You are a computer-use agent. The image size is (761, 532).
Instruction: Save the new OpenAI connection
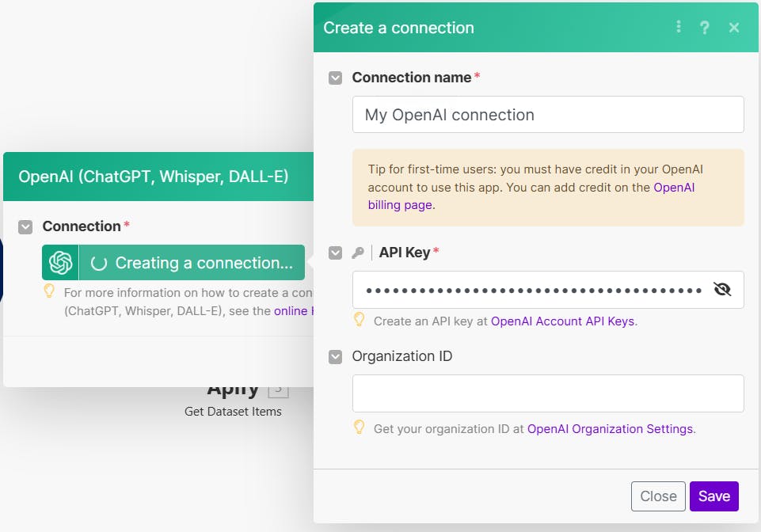pyautogui.click(x=714, y=496)
